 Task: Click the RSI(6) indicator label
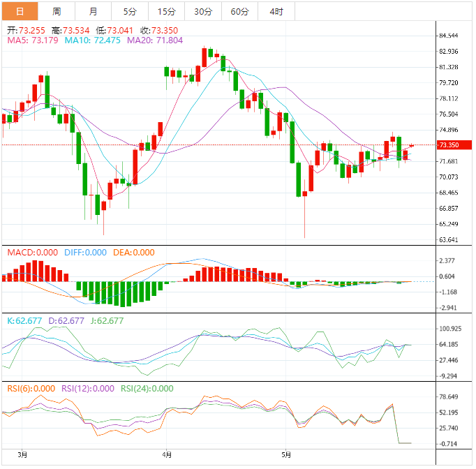coord(31,389)
